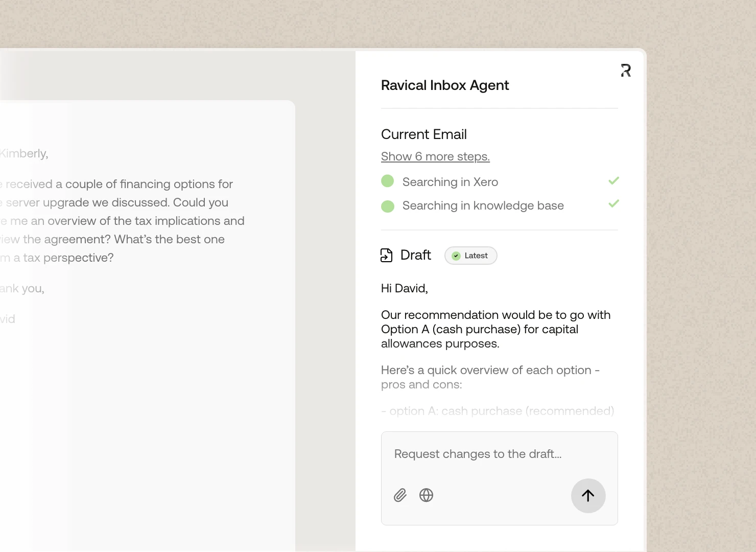The image size is (756, 552).
Task: Click the Kimberly greeting in the email
Action: 24,153
